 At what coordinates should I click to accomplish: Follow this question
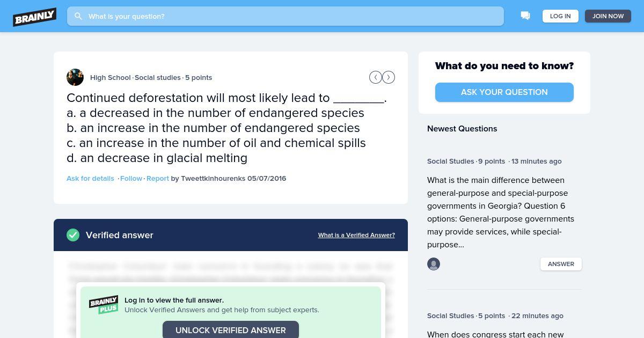click(131, 178)
